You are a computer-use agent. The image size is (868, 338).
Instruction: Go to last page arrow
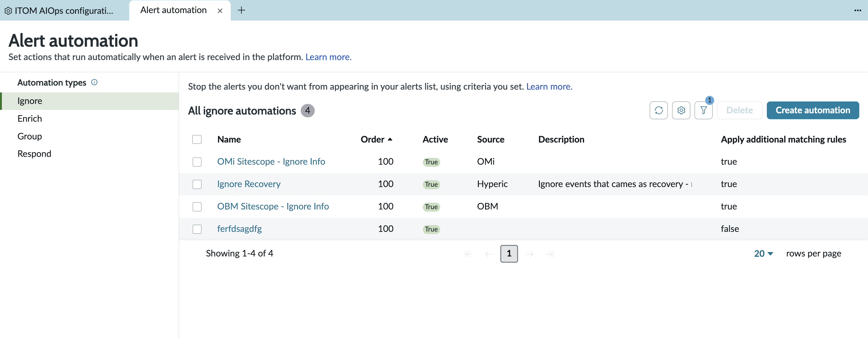click(x=550, y=254)
